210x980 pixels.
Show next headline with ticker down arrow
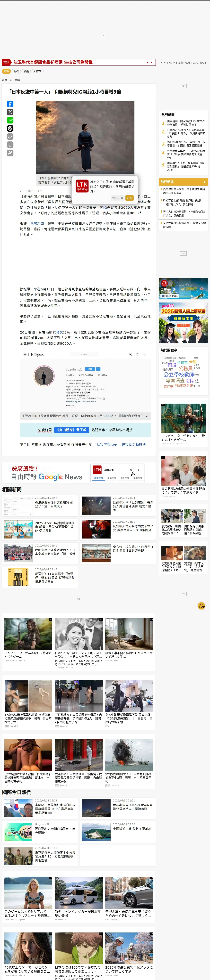pyautogui.click(x=152, y=62)
